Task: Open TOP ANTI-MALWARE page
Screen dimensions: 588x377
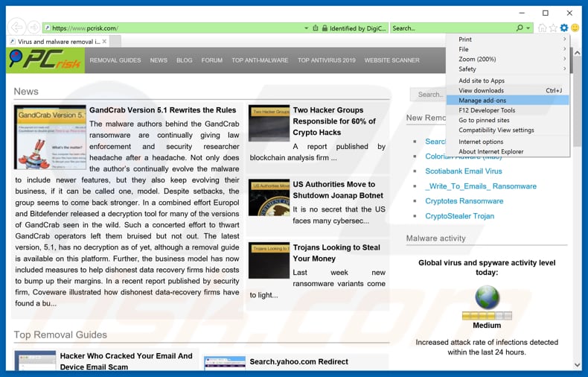Action: [x=260, y=60]
